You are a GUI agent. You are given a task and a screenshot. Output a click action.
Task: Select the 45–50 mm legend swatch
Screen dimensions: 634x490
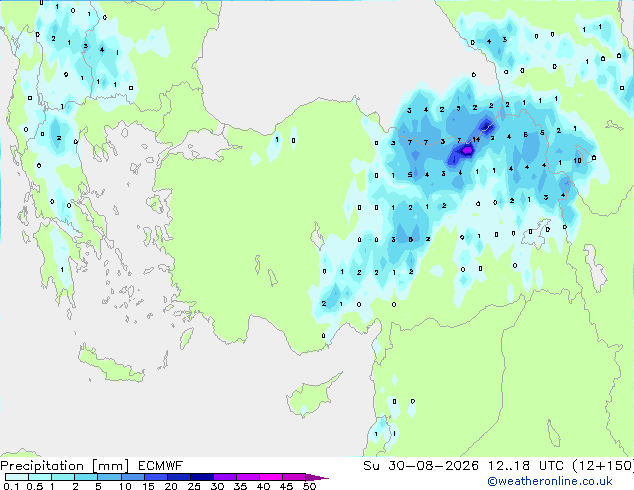tap(294, 477)
